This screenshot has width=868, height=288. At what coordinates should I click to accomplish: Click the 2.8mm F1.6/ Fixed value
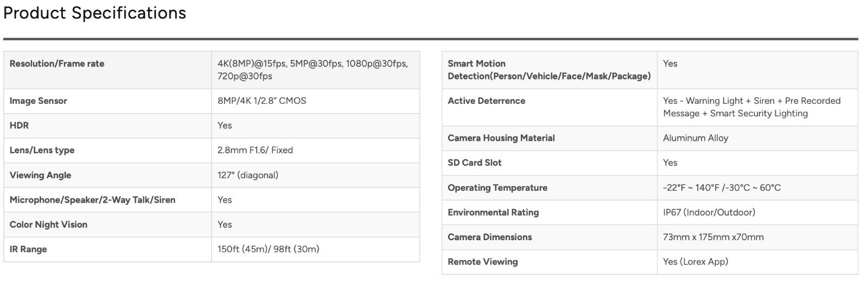255,151
